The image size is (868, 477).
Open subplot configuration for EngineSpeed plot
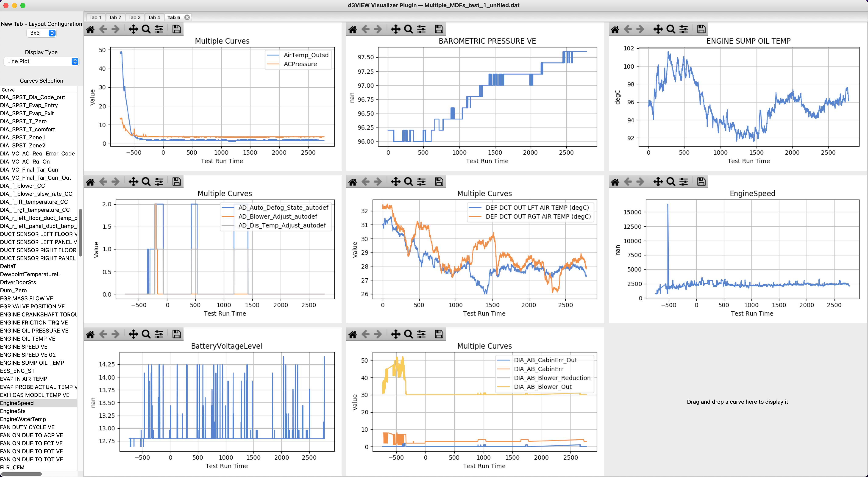[684, 182]
